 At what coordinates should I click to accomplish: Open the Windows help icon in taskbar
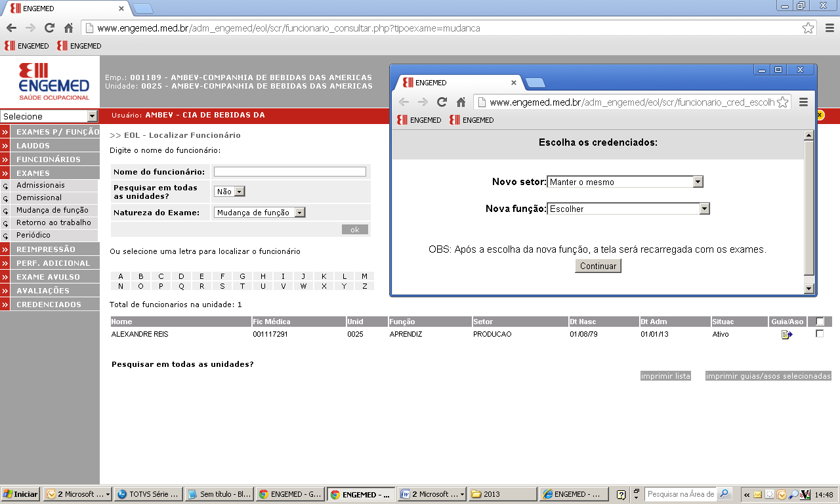click(621, 494)
